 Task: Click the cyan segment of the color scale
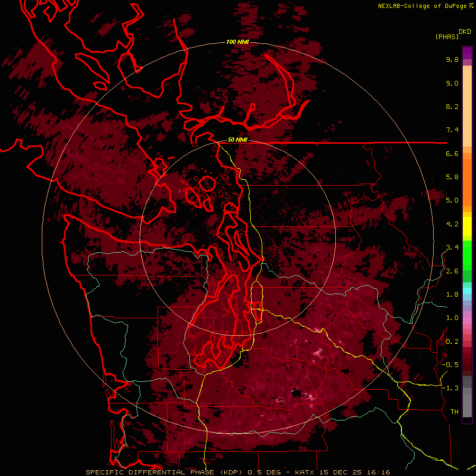(467, 291)
